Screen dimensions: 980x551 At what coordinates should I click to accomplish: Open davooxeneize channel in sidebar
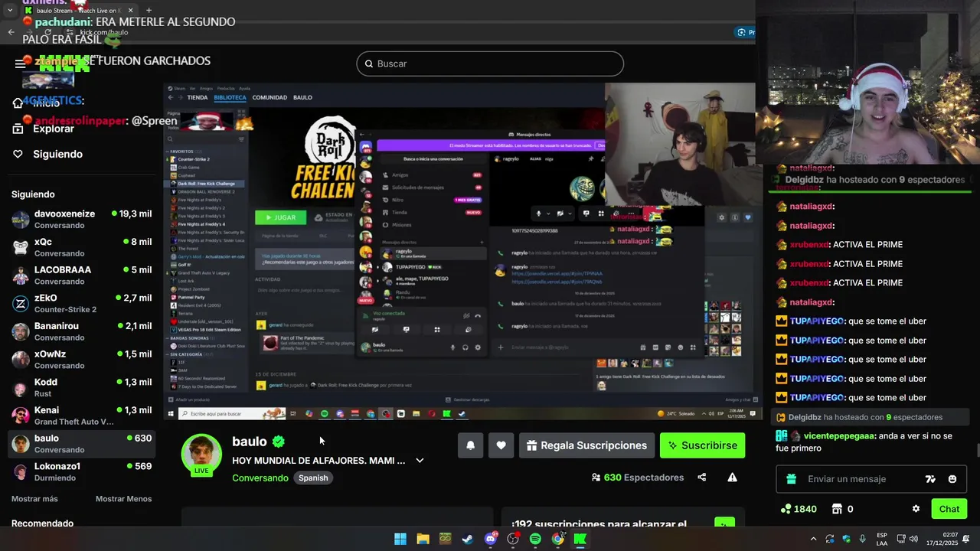[x=80, y=219]
